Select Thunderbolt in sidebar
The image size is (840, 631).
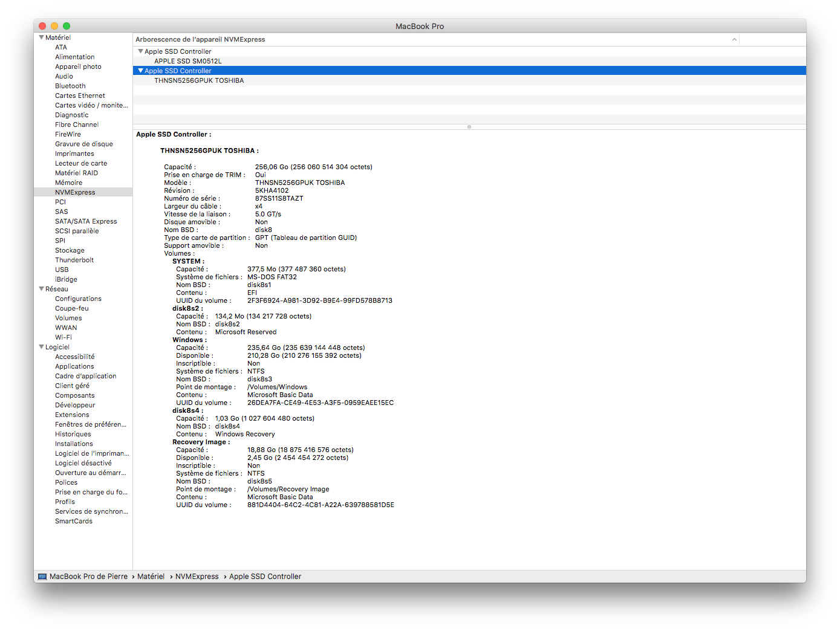74,260
